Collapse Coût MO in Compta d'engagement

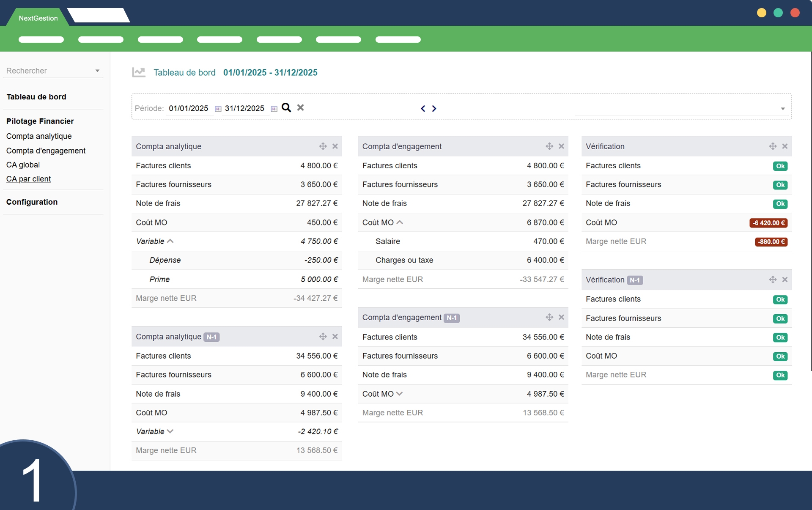(400, 222)
